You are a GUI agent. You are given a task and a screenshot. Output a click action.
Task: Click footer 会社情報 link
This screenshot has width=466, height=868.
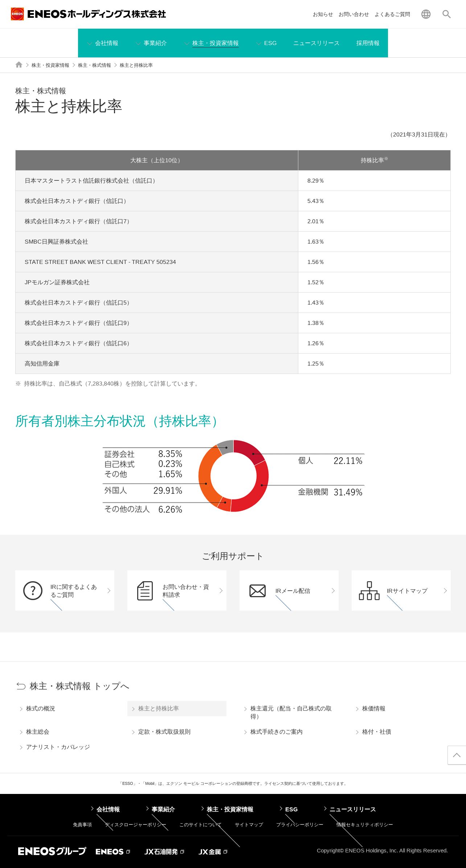[108, 809]
